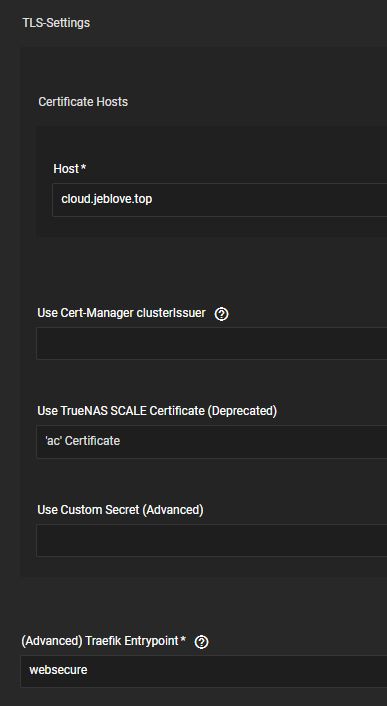
Task: Click the Traefik Entrypoint websecure field
Action: (x=204, y=671)
